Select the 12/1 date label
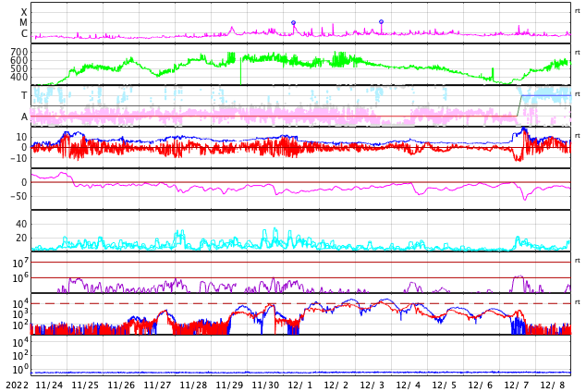The height and width of the screenshot is (392, 586). pyautogui.click(x=300, y=385)
